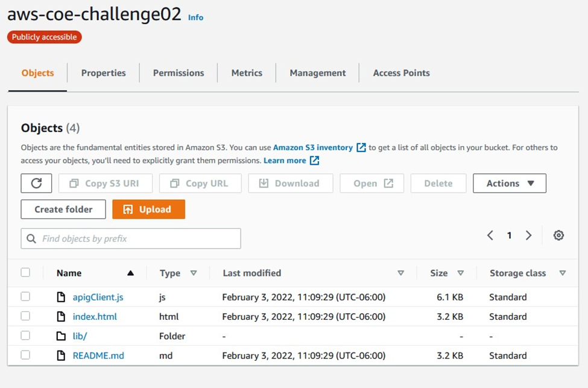Select the Management tab
This screenshot has width=588, height=388.
point(318,73)
